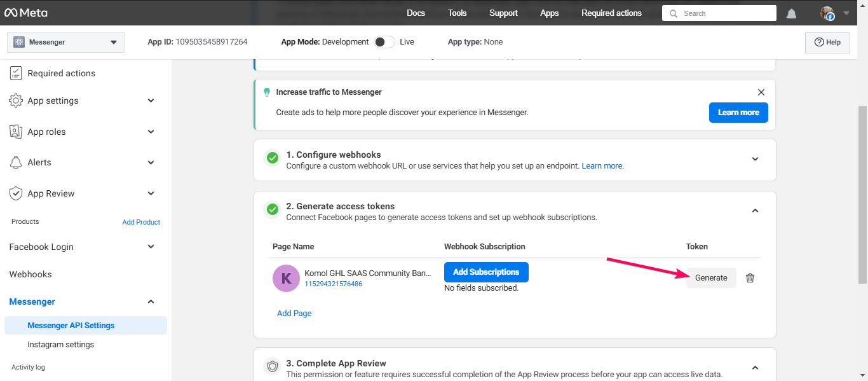
Task: Expand the App roles section
Action: point(151,132)
